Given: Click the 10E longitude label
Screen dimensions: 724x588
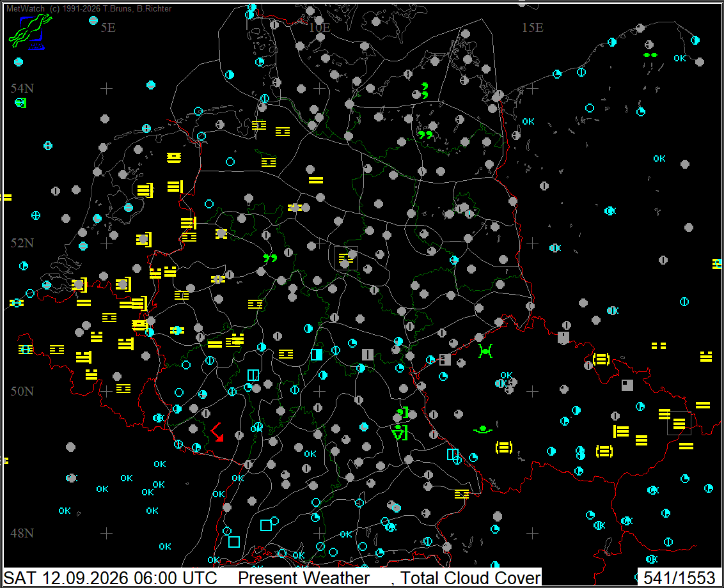Looking at the screenshot, I should click(x=320, y=27).
